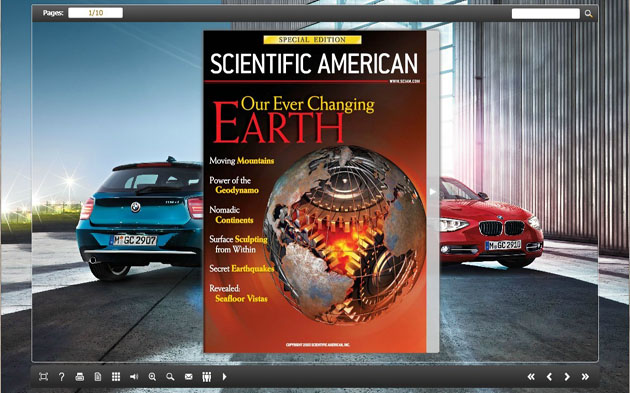630x393 pixels.
Task: Click the search text box at top right
Action: click(x=546, y=13)
